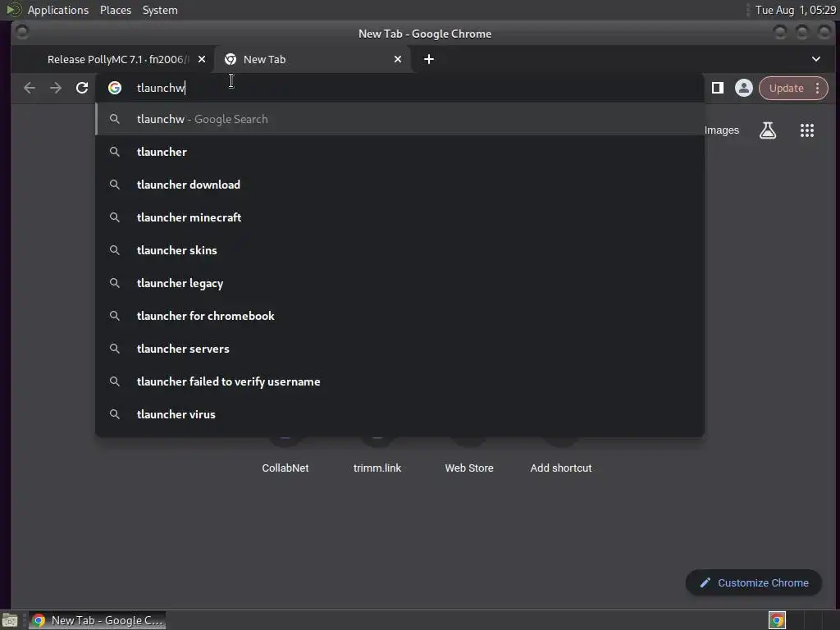Select 'tlauncher virus' suggestion
Image resolution: width=840 pixels, height=630 pixels.
[x=399, y=414]
